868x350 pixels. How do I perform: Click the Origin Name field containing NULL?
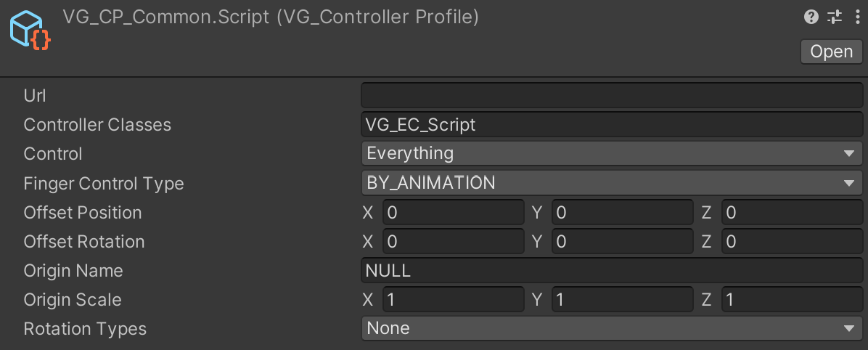[x=612, y=270]
